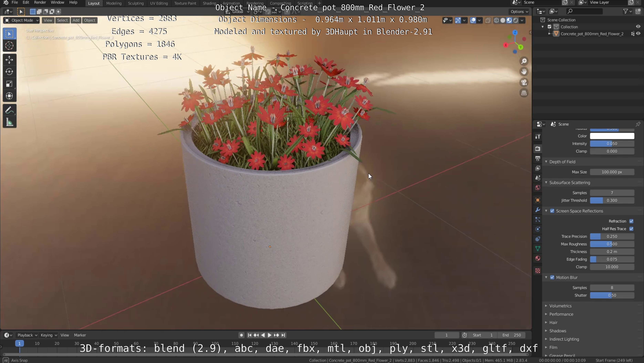Toggle the Motion Blur checkbox
This screenshot has width=644, height=363.
coord(552,278)
